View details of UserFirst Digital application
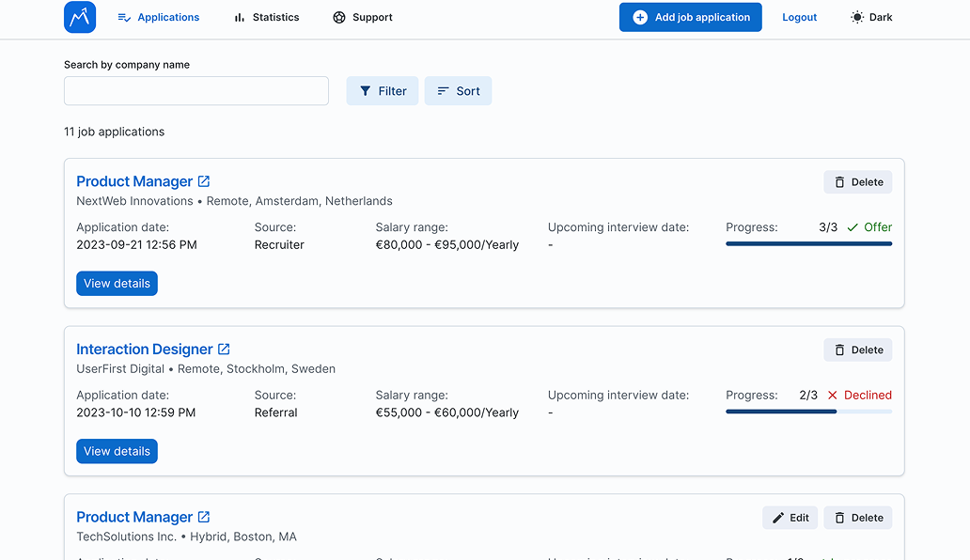Viewport: 970px width, 560px height. point(117,451)
